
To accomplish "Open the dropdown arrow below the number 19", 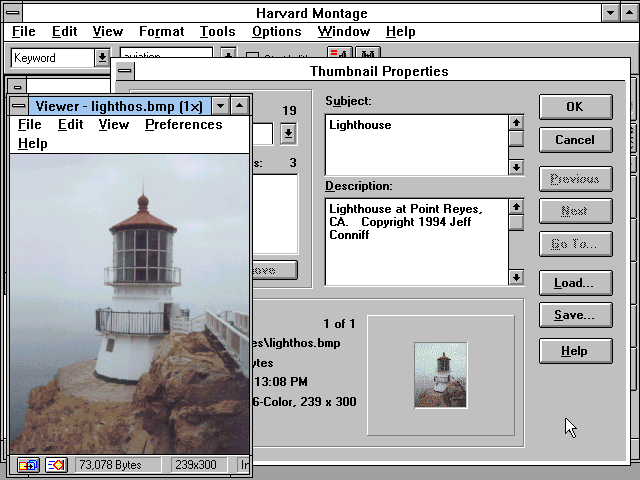I will [x=288, y=133].
